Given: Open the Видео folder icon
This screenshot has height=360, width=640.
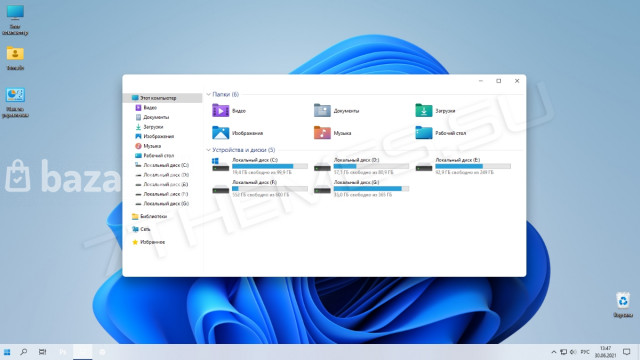Looking at the screenshot, I should pyautogui.click(x=220, y=110).
